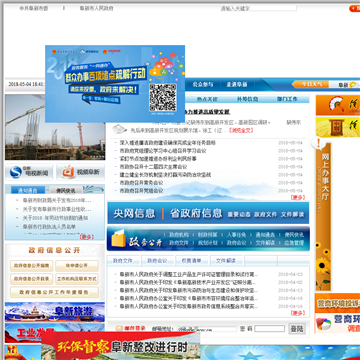This screenshot has width=360, height=360.
Task: Open news 市政协召开十二届四次主席会议
Action: click(153, 167)
